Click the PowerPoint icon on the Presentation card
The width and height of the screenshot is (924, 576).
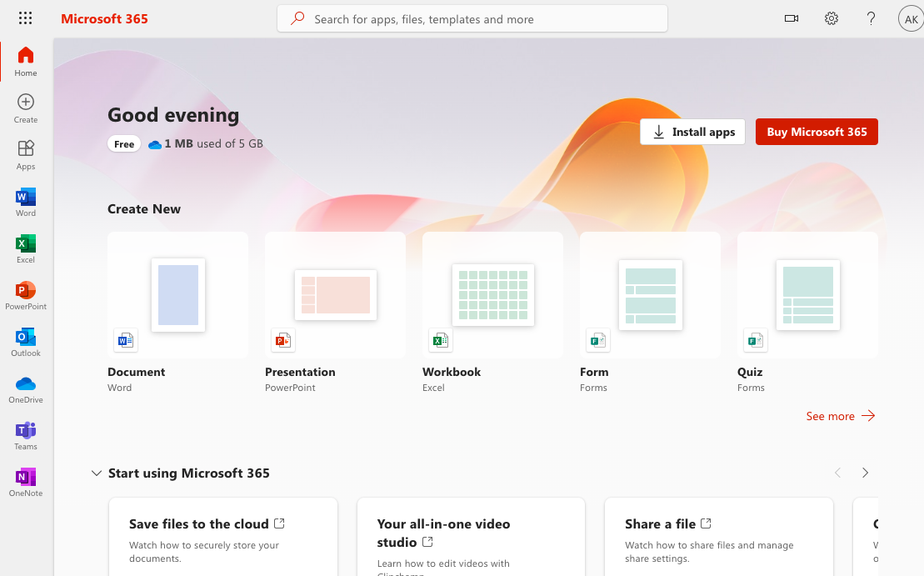(282, 340)
